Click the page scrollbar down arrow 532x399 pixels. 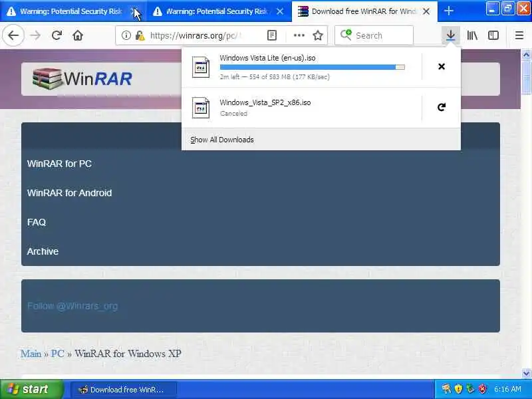526,373
